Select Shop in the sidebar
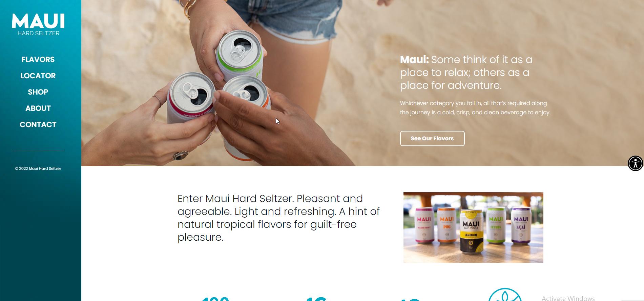This screenshot has width=644, height=301. [38, 92]
